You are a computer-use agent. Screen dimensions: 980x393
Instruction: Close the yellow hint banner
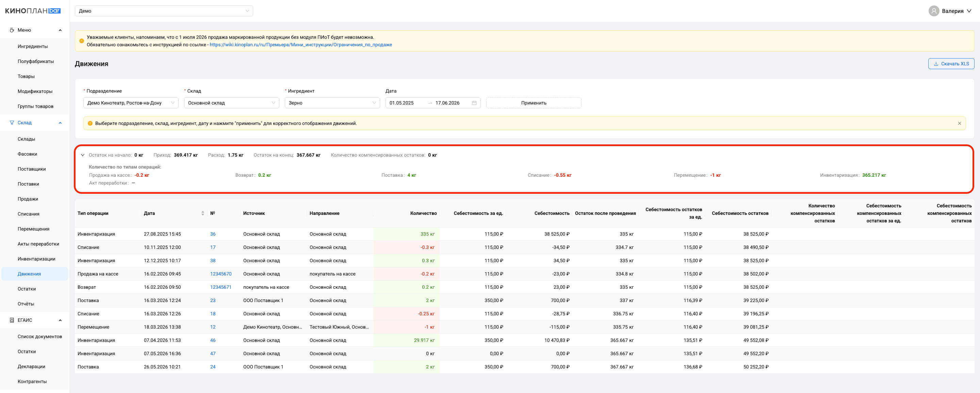tap(959, 123)
